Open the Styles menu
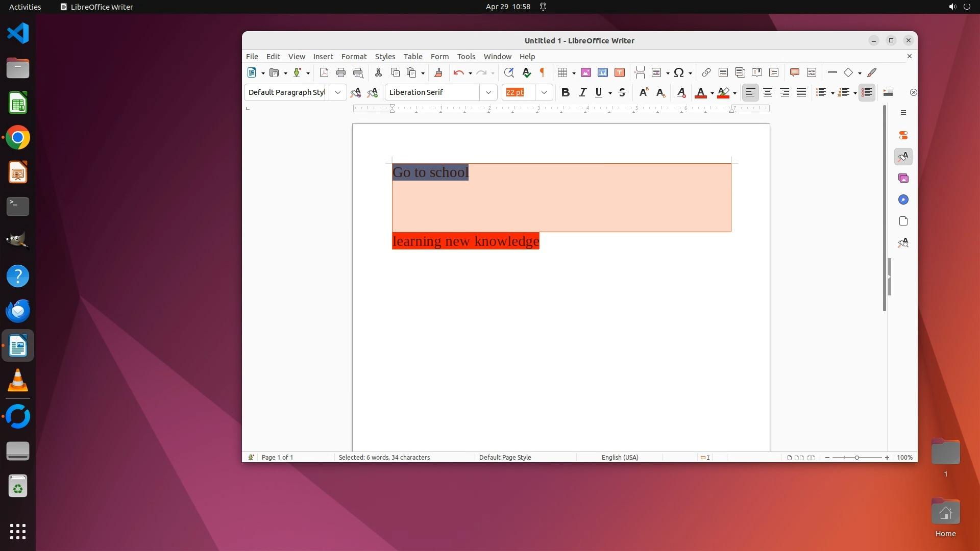980x551 pixels. (x=385, y=56)
